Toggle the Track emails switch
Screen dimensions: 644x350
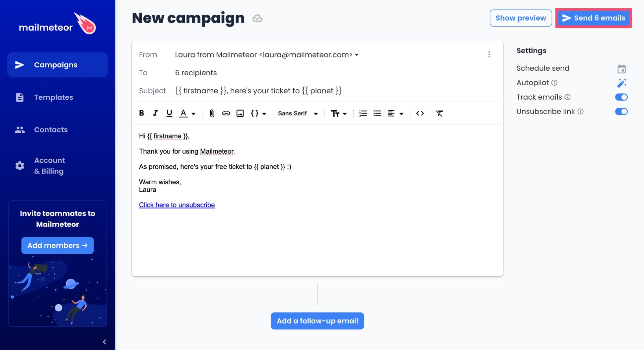[621, 97]
